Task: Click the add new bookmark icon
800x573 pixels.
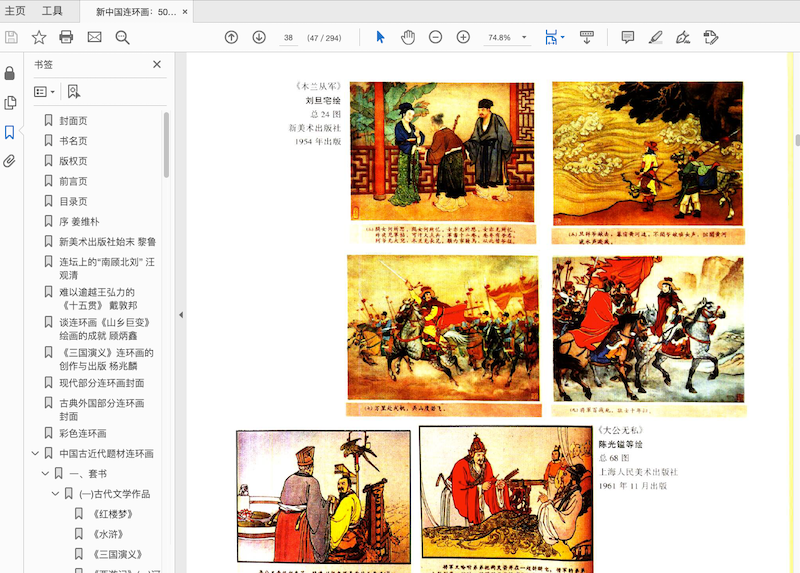Action: click(x=74, y=92)
